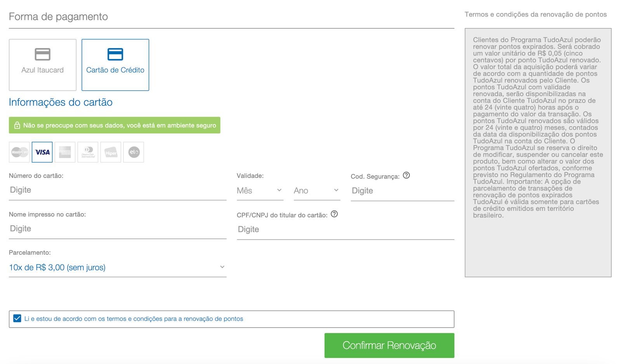
Task: Focus the Nome impresso no cartão field
Action: coord(118,229)
